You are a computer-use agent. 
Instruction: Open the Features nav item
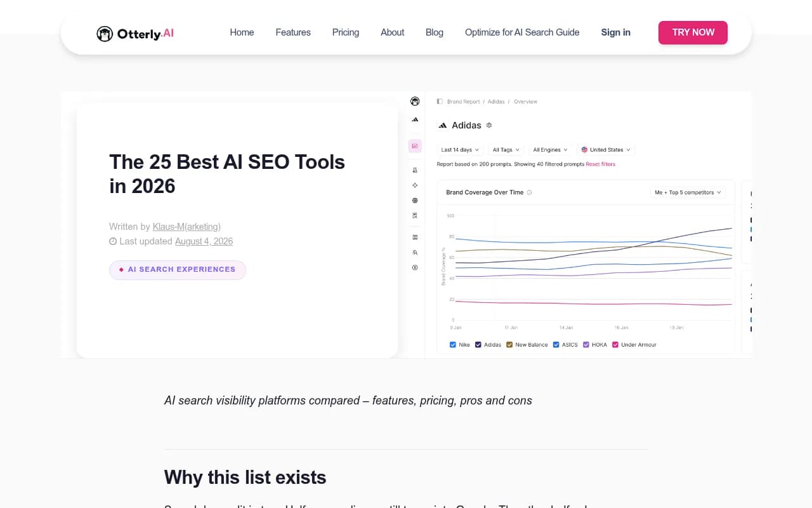pos(293,32)
